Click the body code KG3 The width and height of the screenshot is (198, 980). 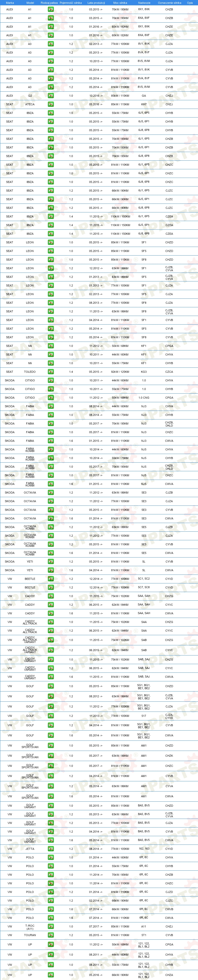tap(144, 372)
